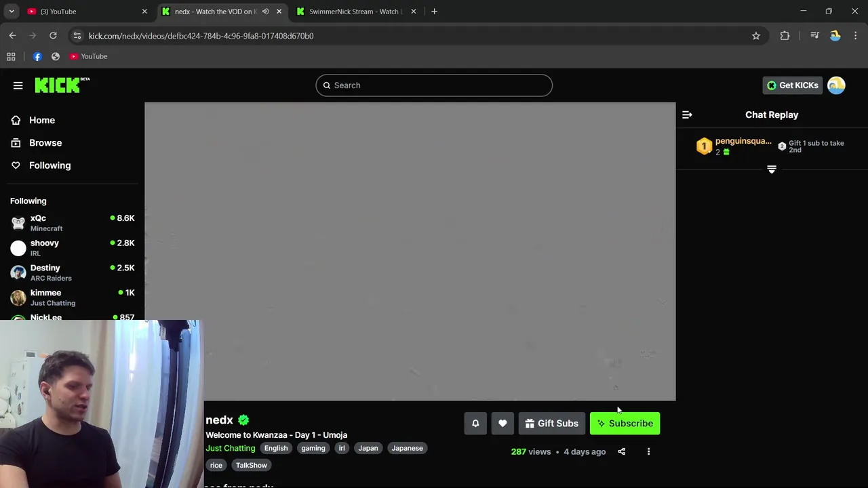Open the browser extensions menu
Viewport: 868px width, 488px height.
tap(785, 36)
